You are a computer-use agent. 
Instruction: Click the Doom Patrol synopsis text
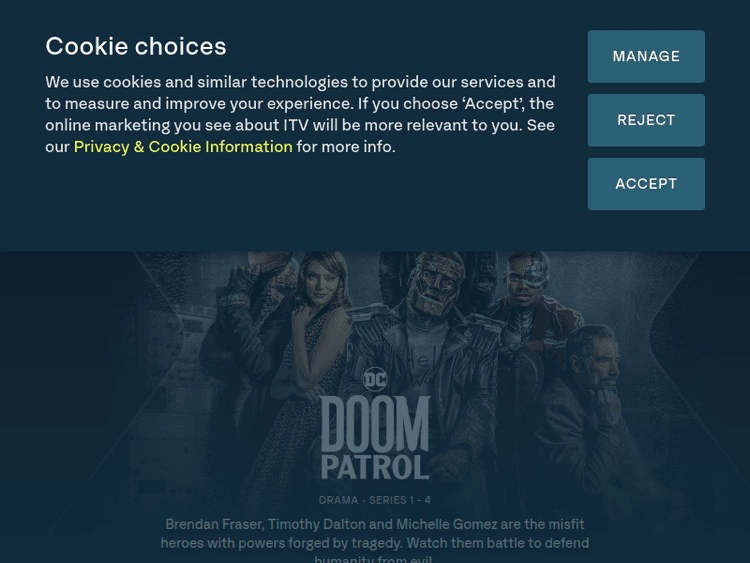click(375, 541)
